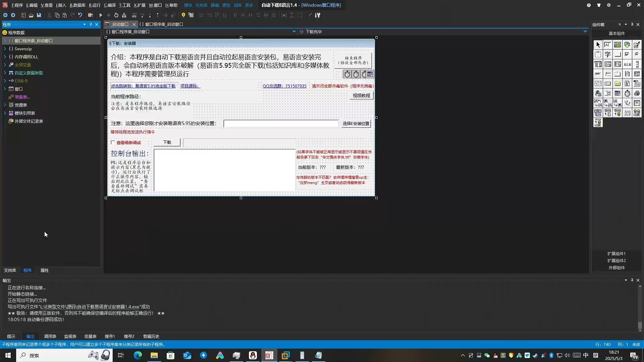This screenshot has width=644, height=362.
Task: Open the 窗口程序集_启动窗口 combo dropdown arrow
Action: (x=294, y=32)
